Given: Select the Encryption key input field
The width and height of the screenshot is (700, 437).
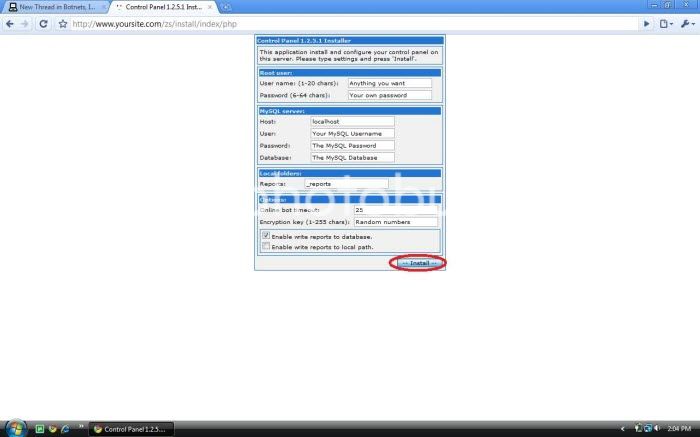Looking at the screenshot, I should coord(395,222).
